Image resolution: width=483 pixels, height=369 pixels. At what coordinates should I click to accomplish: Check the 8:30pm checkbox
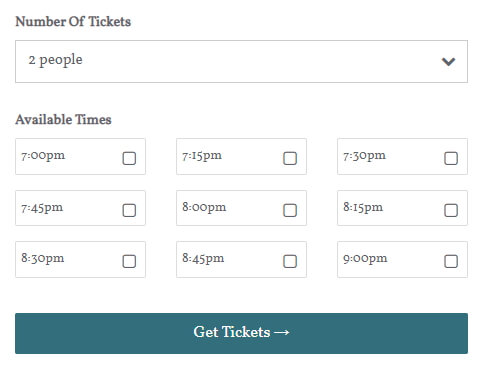pos(129,261)
